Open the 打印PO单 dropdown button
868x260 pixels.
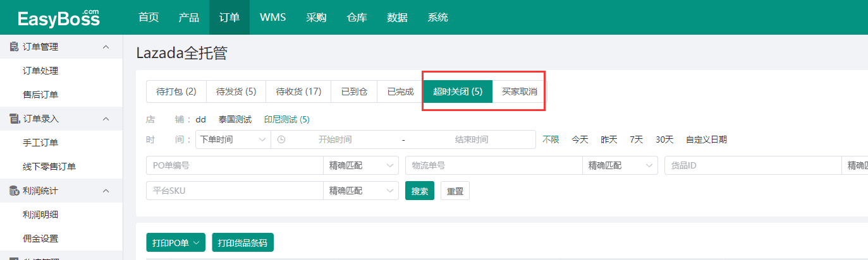tap(176, 242)
